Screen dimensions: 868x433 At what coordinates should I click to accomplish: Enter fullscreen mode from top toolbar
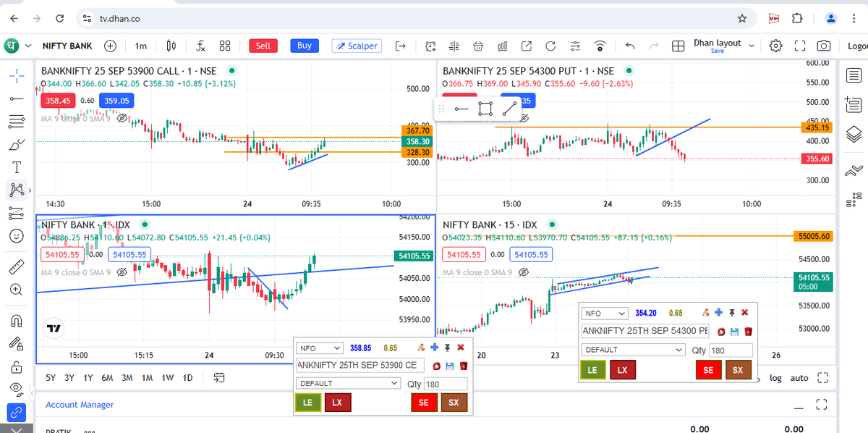(800, 46)
